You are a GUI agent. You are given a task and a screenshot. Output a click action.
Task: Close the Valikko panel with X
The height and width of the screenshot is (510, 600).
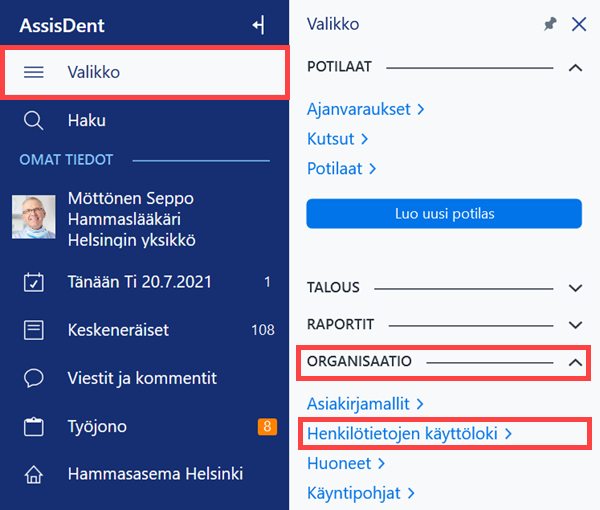(579, 24)
